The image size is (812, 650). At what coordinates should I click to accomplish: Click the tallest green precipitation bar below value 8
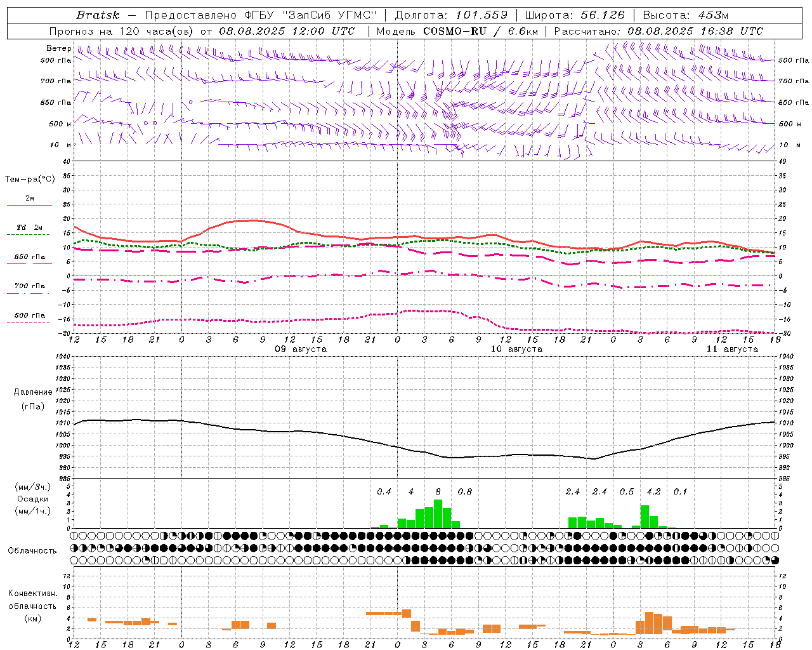click(x=438, y=514)
